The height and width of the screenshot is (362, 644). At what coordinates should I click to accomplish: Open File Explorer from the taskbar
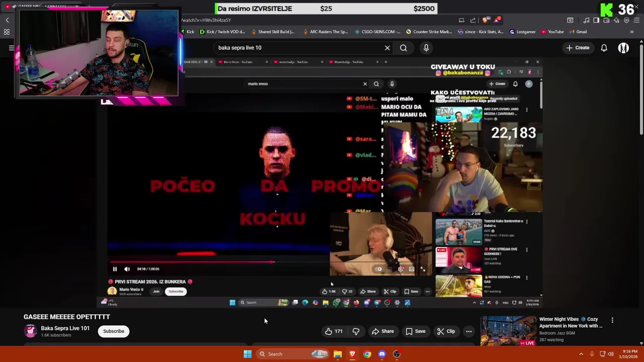(x=338, y=354)
